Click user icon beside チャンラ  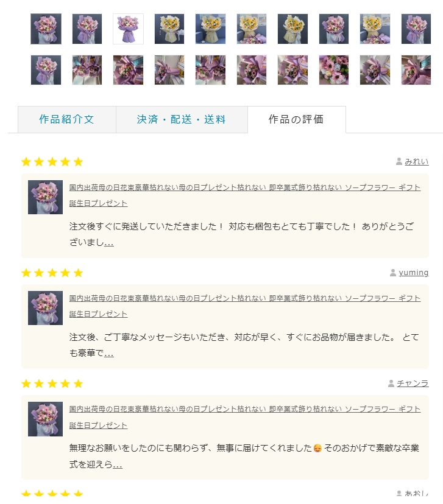click(x=391, y=383)
